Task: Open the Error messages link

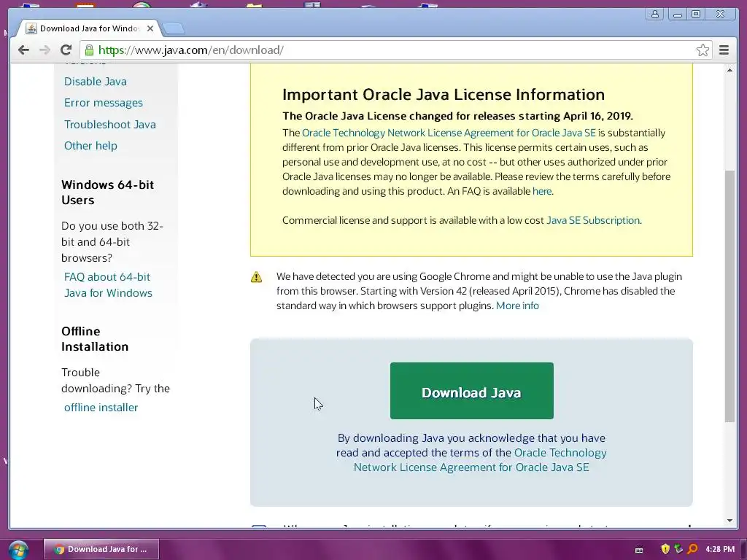Action: click(104, 103)
